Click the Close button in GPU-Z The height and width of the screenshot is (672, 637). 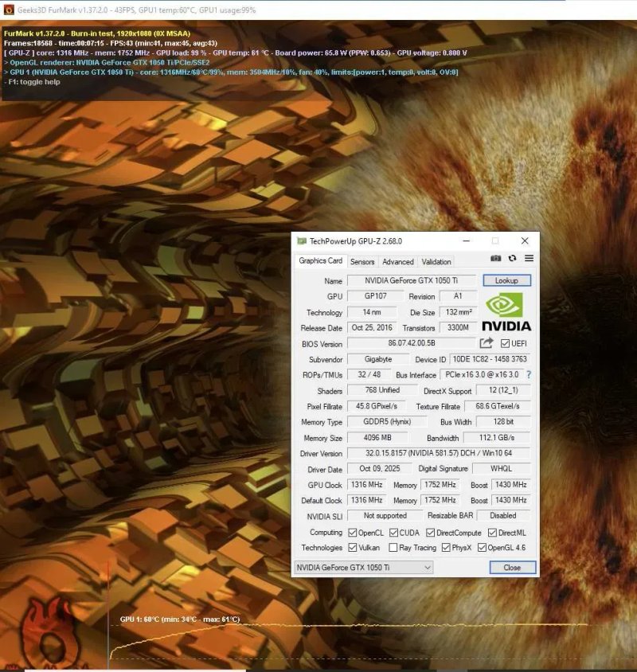click(x=512, y=568)
